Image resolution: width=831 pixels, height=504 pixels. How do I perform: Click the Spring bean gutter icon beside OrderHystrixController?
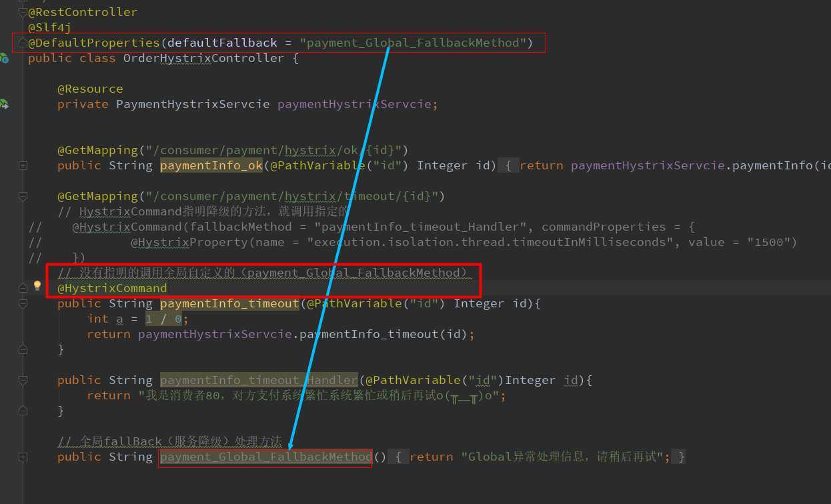(x=4, y=59)
